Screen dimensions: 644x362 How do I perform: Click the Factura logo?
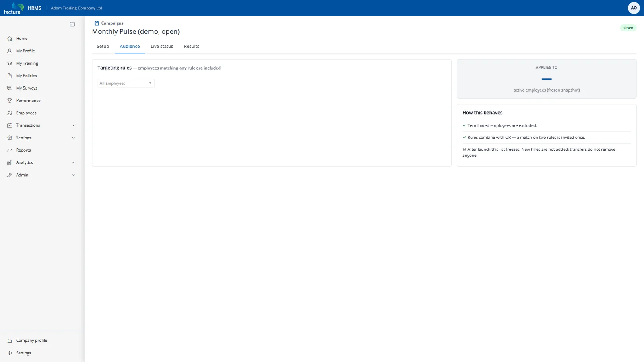(x=14, y=8)
